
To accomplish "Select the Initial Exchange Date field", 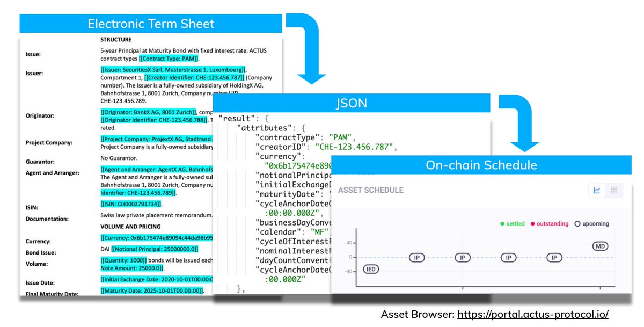I will pos(157,279).
